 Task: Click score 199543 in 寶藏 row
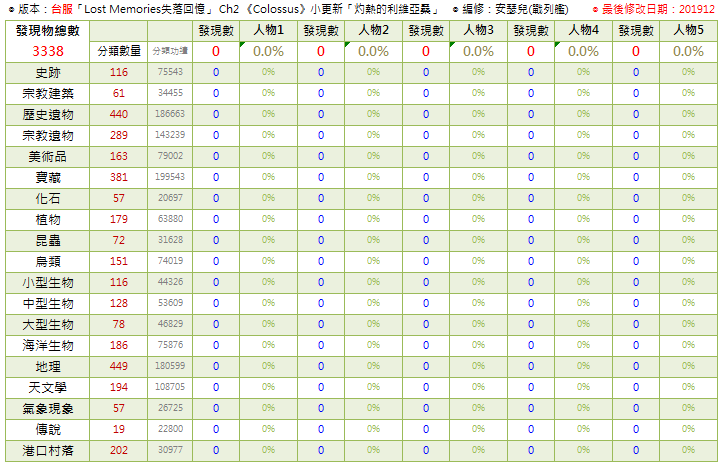point(170,177)
